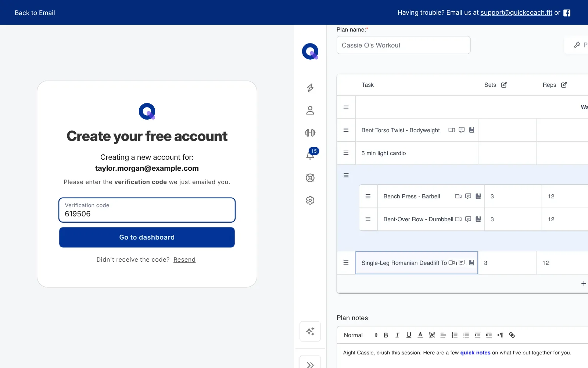Screen dimensions: 588x368
Task: Select the Single-Leg Romanian Deadlift task cell
Action: 417,263
